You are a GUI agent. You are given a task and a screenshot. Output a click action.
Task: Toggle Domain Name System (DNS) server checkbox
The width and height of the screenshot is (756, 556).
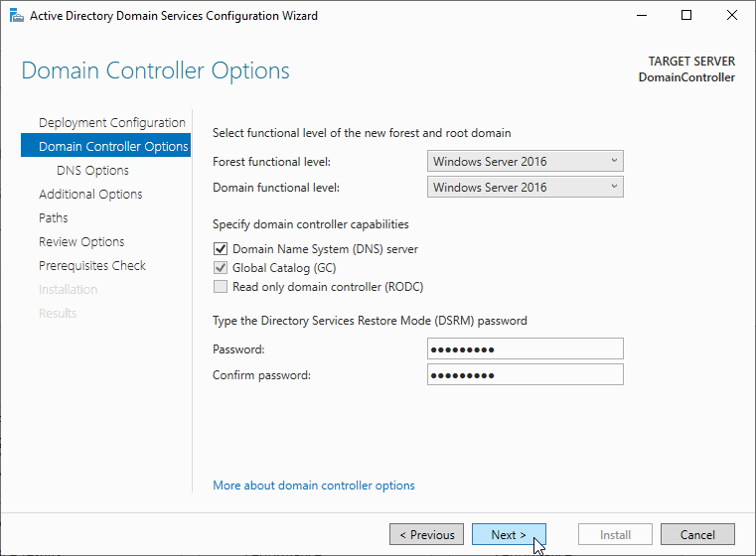[x=221, y=248]
